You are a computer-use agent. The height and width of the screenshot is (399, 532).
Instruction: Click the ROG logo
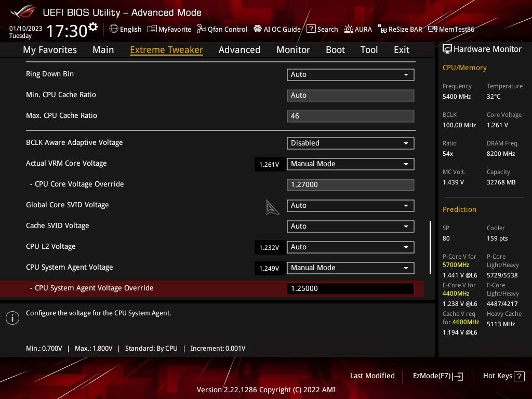click(22, 11)
